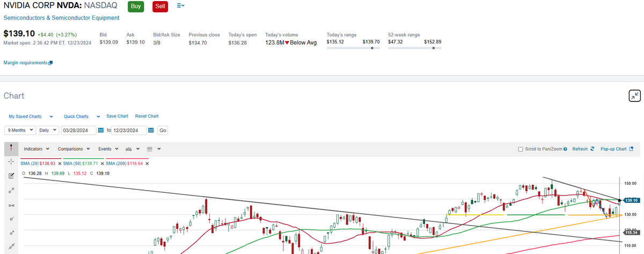Click the Refresh link
Screen dimensions: 644x254
pos(580,149)
